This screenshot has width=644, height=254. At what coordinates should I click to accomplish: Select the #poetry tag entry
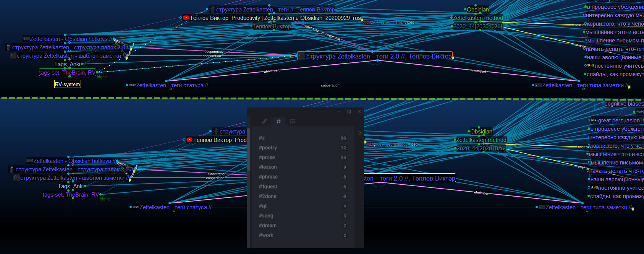click(268, 148)
